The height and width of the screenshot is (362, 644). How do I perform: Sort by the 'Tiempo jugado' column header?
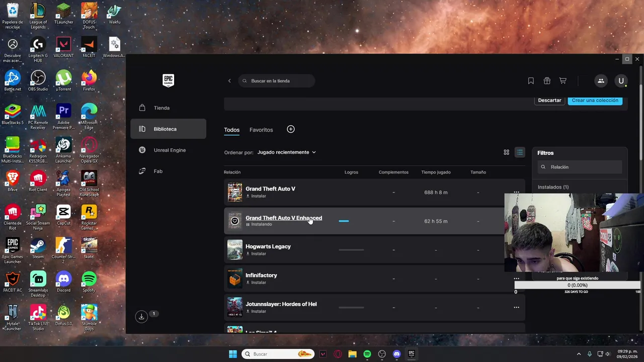click(x=436, y=172)
